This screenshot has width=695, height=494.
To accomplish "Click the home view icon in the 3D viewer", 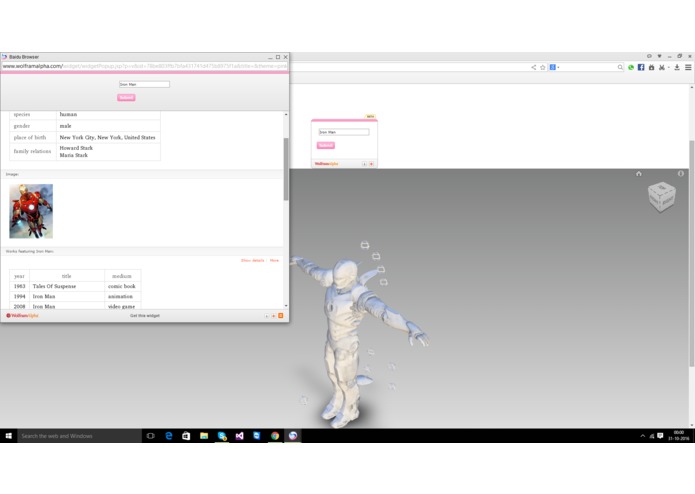I will tap(639, 174).
